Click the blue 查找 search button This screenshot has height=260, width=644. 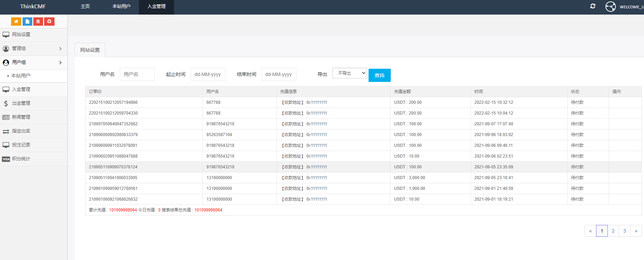point(379,75)
